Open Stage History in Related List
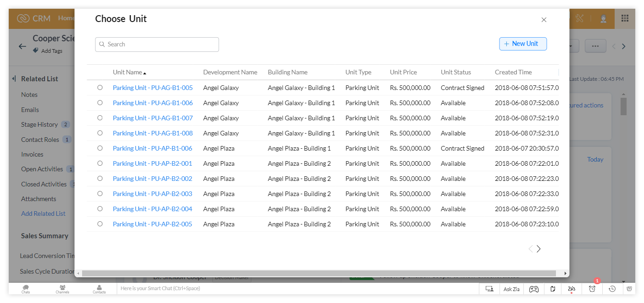Screen dimensions: 644x303 [39, 124]
